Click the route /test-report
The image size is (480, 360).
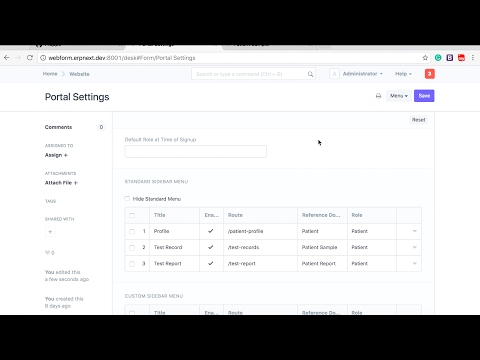tap(242, 263)
